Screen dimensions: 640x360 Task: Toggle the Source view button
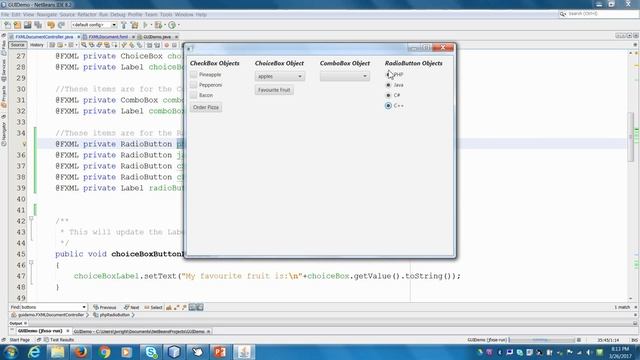18,45
